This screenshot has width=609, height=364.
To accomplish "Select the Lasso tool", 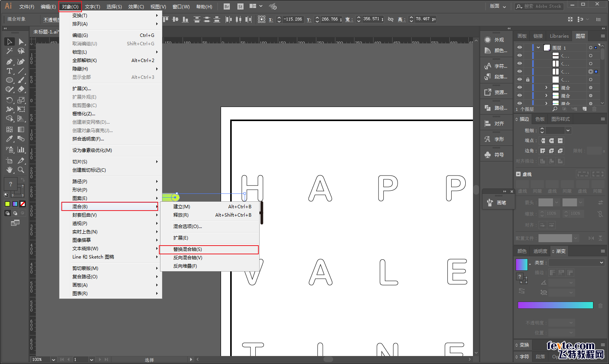I will point(21,51).
